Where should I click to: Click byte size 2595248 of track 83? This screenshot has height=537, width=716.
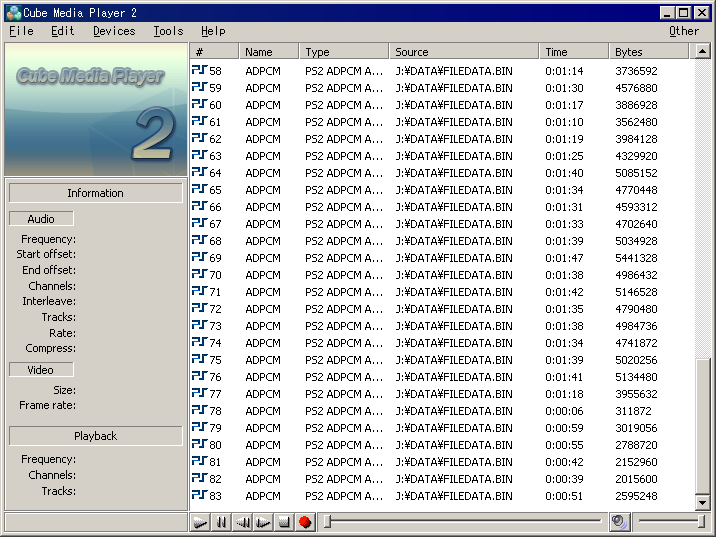[x=636, y=496]
